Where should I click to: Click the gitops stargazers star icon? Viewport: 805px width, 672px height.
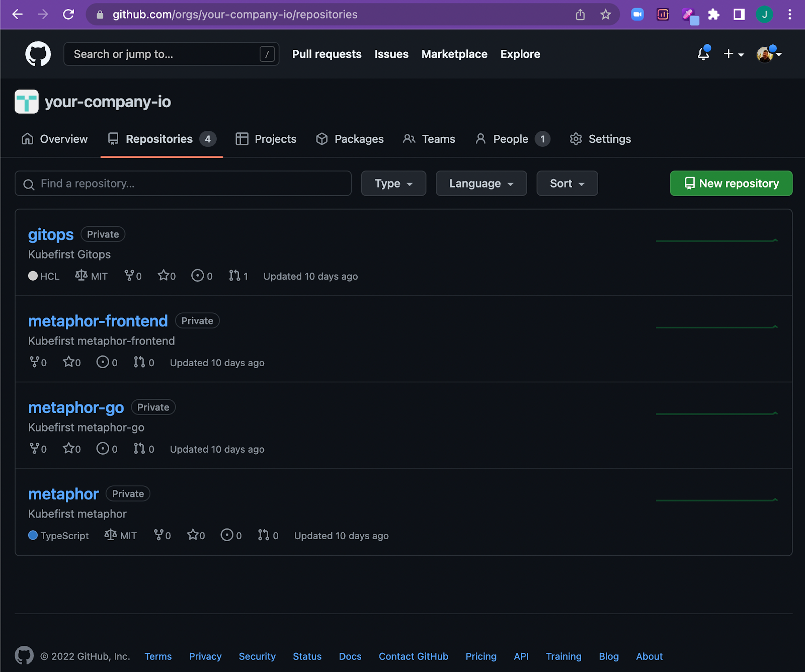163,275
